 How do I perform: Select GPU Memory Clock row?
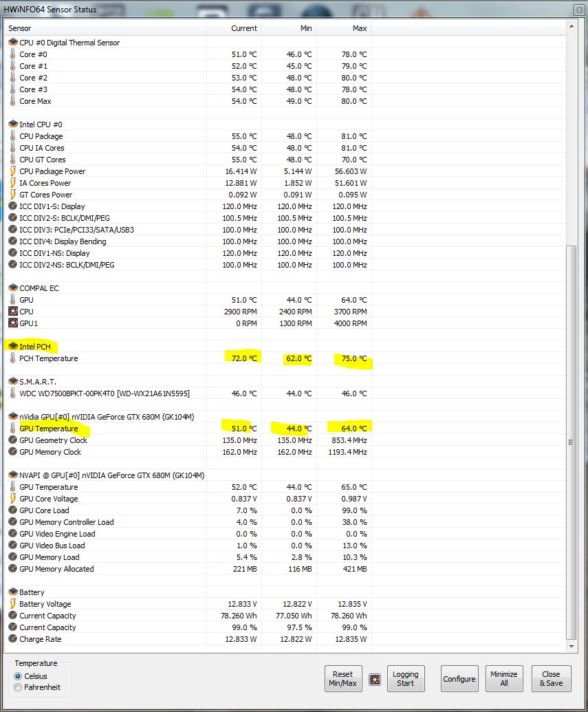point(188,452)
